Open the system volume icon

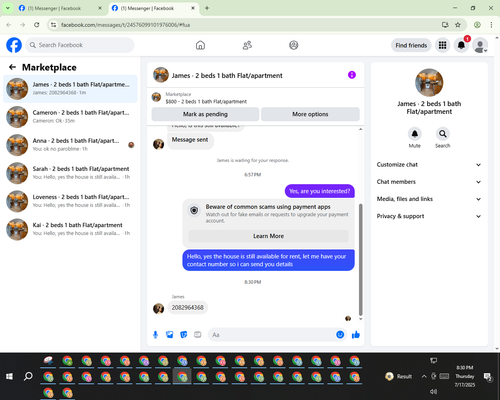[x=433, y=391]
